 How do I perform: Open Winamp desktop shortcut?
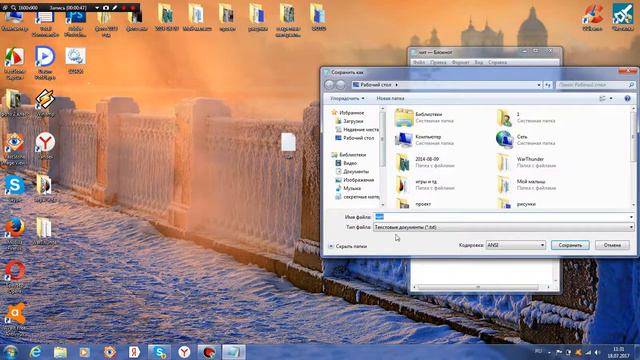coord(45,103)
